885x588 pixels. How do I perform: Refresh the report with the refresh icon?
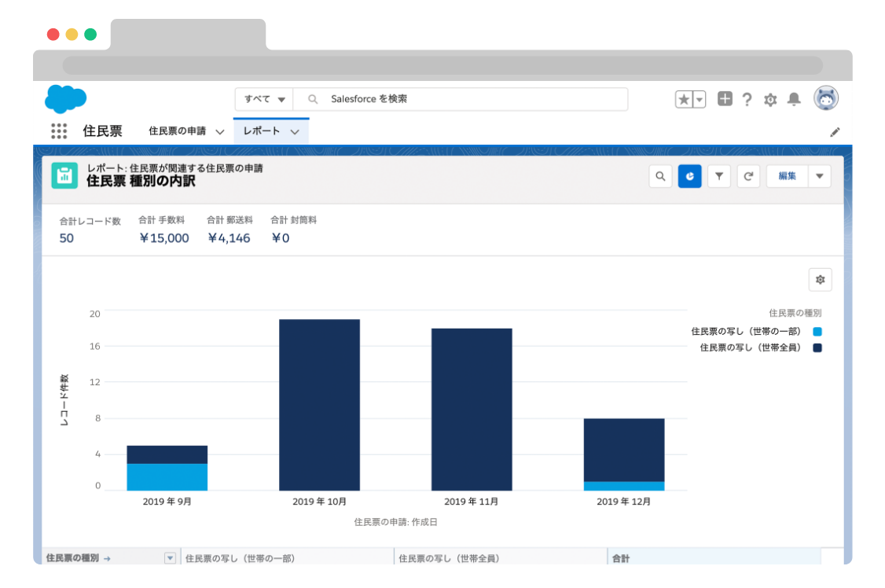click(748, 176)
